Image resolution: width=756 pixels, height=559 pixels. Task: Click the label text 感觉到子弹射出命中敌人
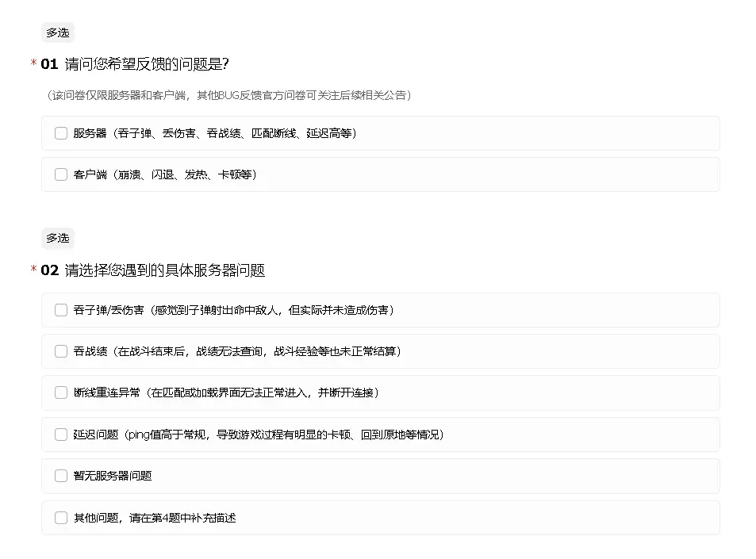pyautogui.click(x=217, y=310)
